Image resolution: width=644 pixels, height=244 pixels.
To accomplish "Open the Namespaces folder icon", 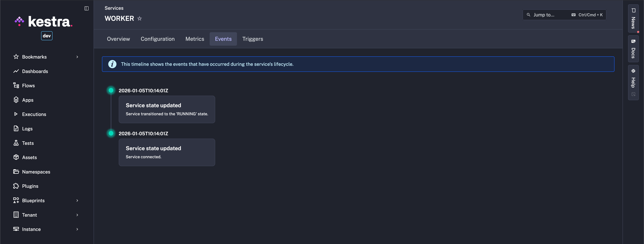I will click(16, 172).
